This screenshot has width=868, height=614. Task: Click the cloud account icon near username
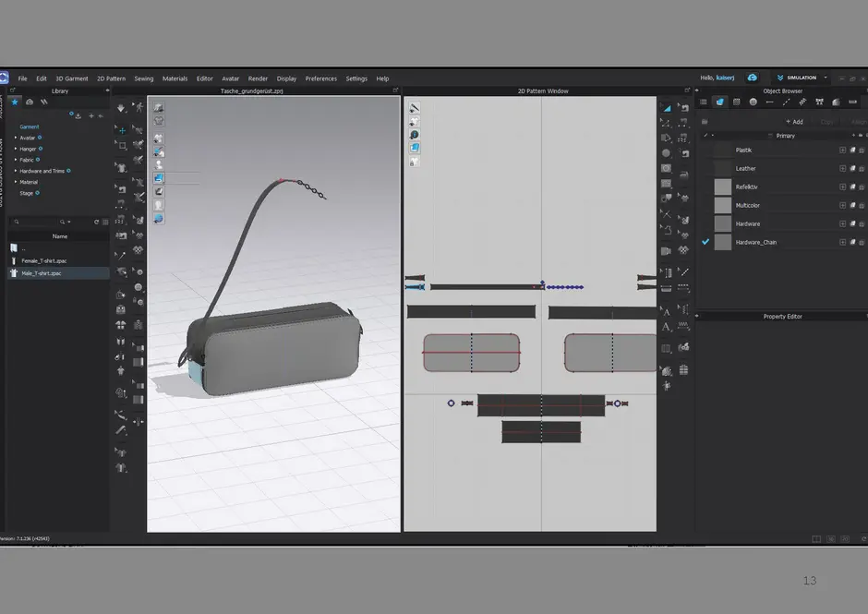753,78
